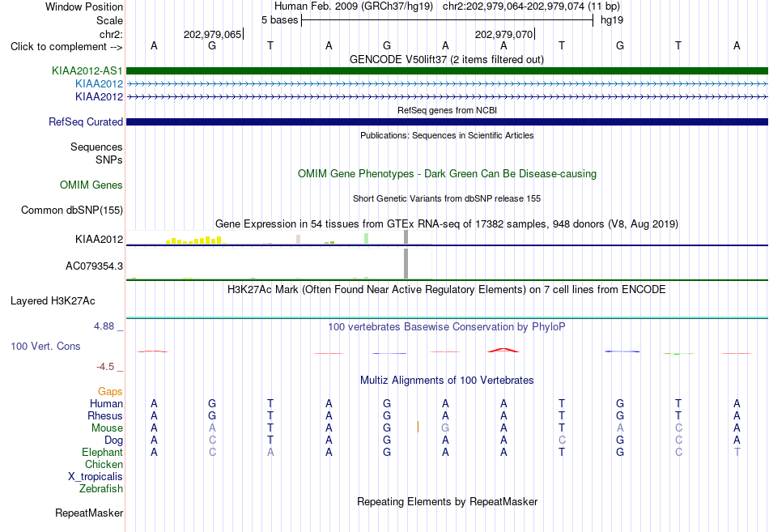Image resolution: width=769 pixels, height=532 pixels.
Task: Click the 'chr2:' ruler label
Action: click(x=111, y=34)
